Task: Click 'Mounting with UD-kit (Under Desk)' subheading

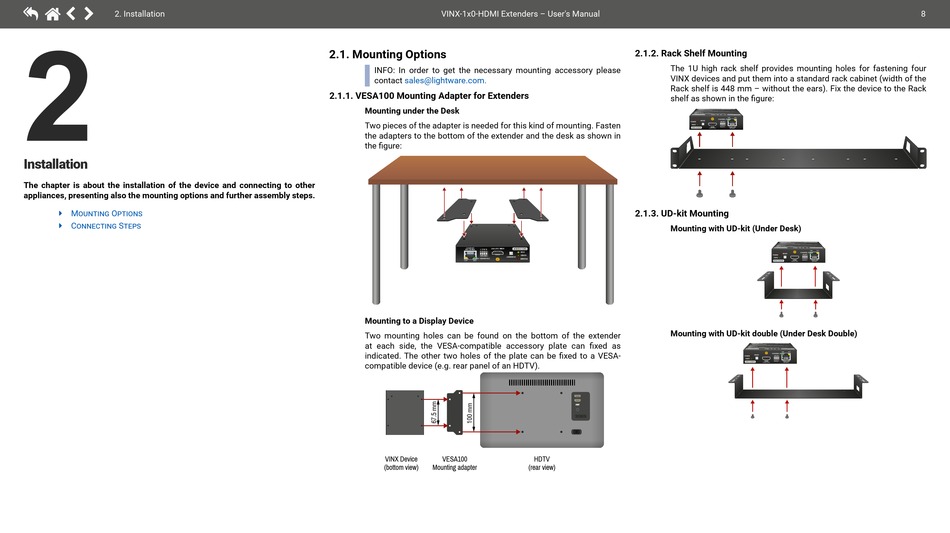Action: [736, 228]
